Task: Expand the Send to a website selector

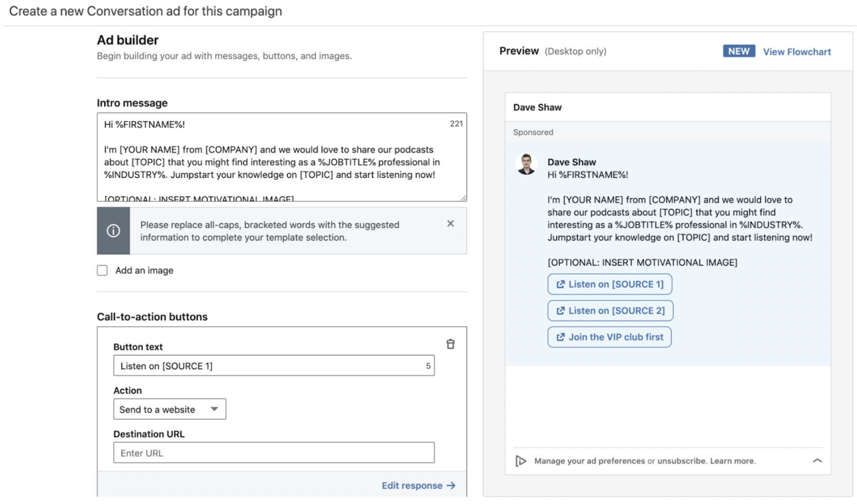Action: (170, 409)
